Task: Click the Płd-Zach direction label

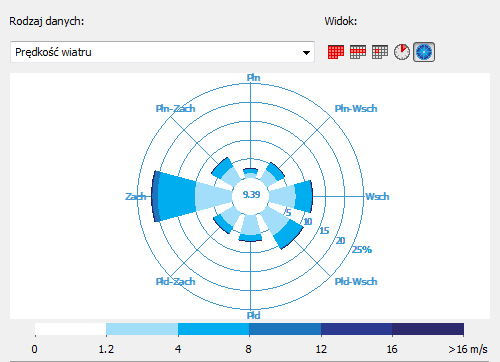Action: click(175, 282)
